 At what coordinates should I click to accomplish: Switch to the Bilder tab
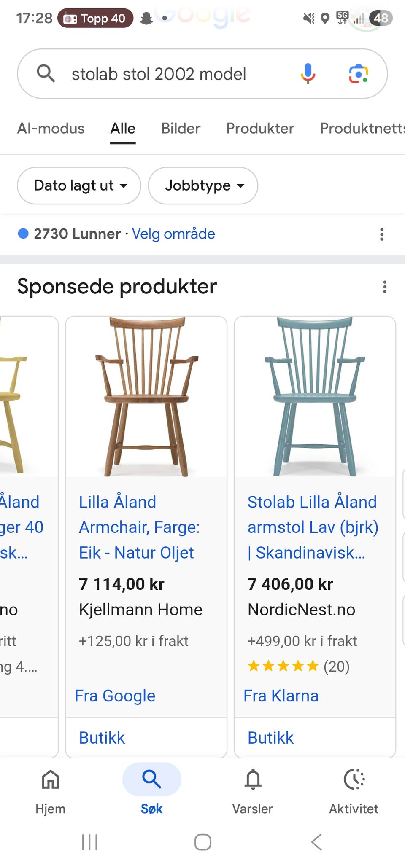pyautogui.click(x=181, y=129)
